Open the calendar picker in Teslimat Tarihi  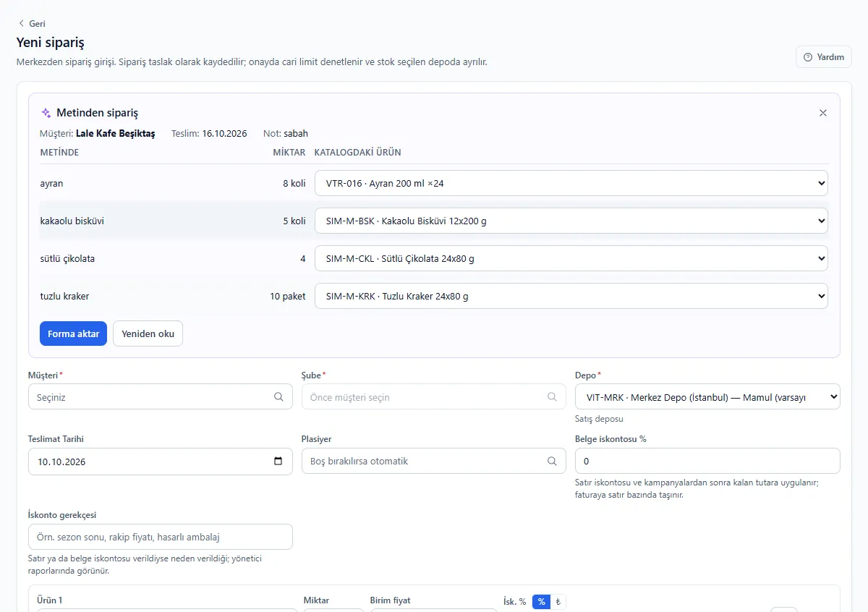[x=278, y=462]
